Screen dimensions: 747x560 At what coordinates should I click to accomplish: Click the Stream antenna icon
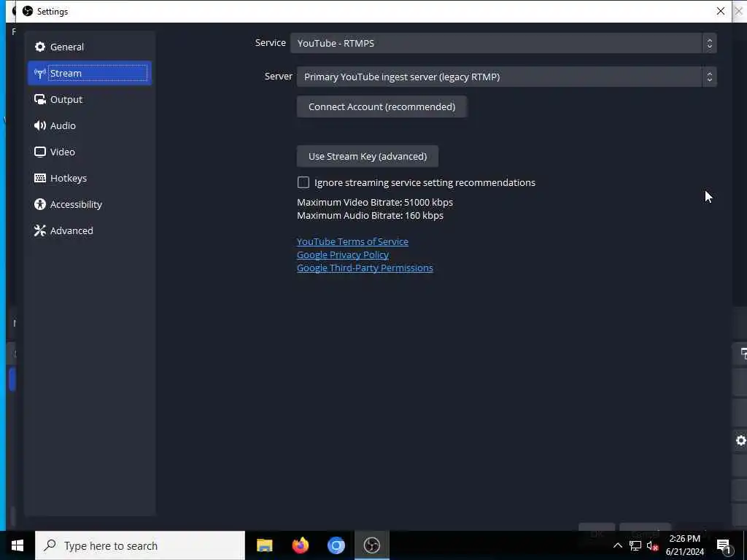coord(40,73)
